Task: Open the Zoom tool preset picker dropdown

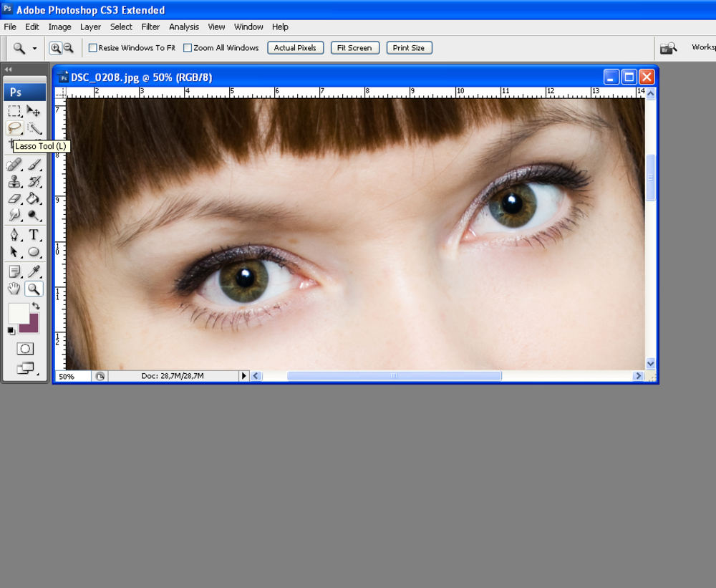Action: pos(34,49)
